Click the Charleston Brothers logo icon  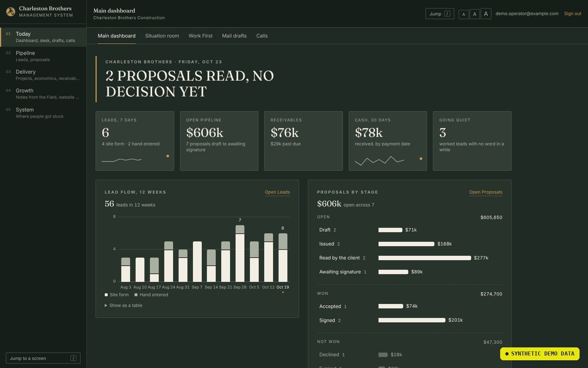[11, 12]
